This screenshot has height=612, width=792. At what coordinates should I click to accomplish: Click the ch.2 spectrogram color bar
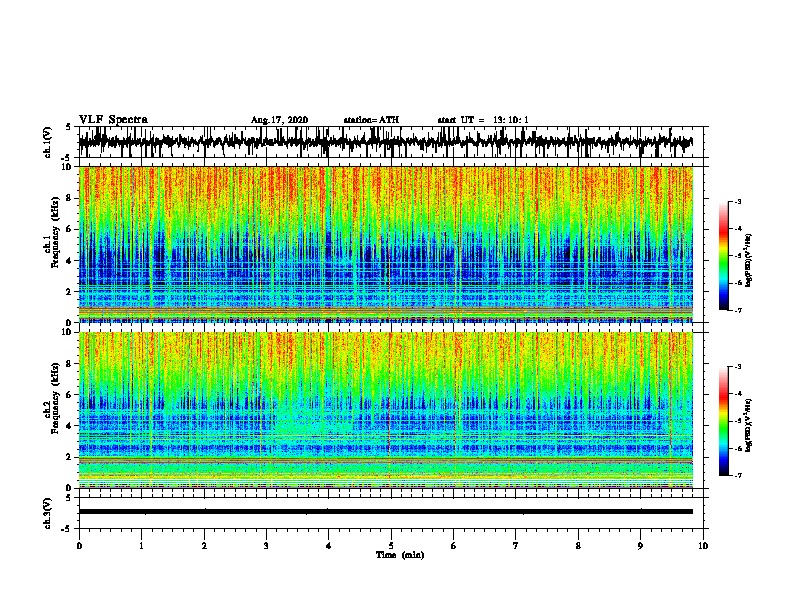723,421
